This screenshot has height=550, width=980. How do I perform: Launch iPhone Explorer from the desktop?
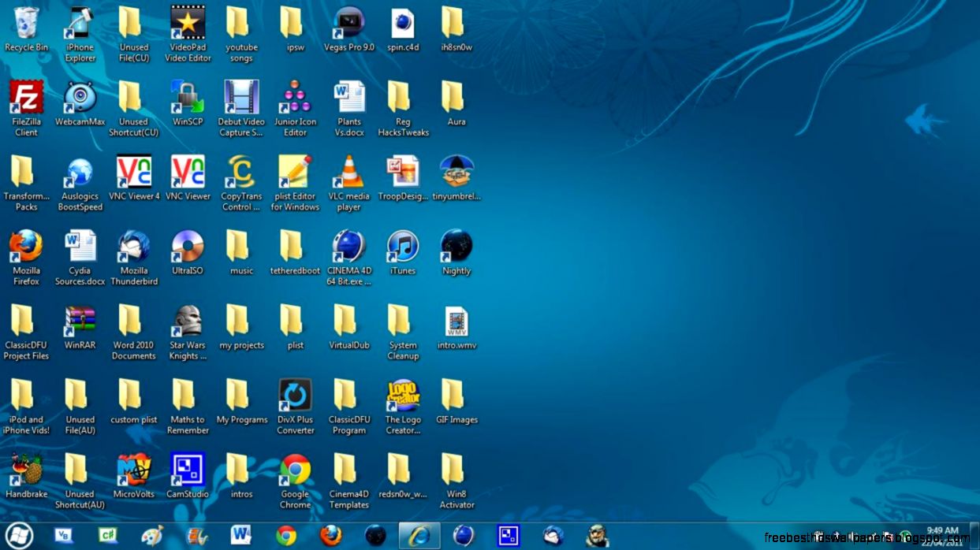(x=80, y=35)
